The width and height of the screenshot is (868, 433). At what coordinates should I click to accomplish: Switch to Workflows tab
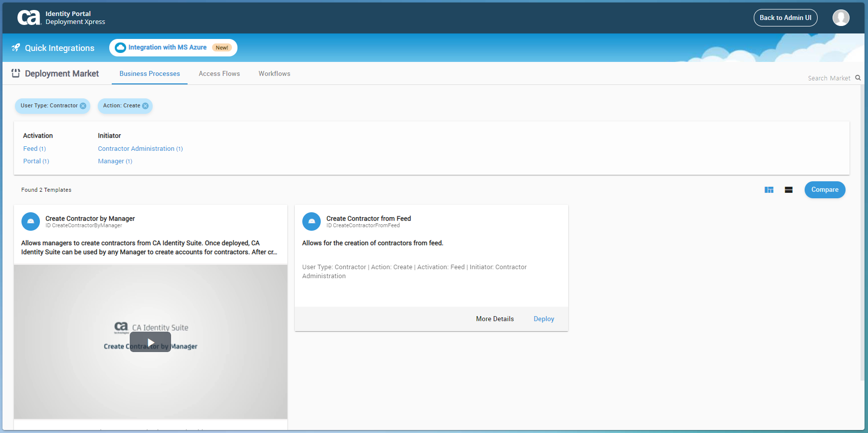(274, 73)
